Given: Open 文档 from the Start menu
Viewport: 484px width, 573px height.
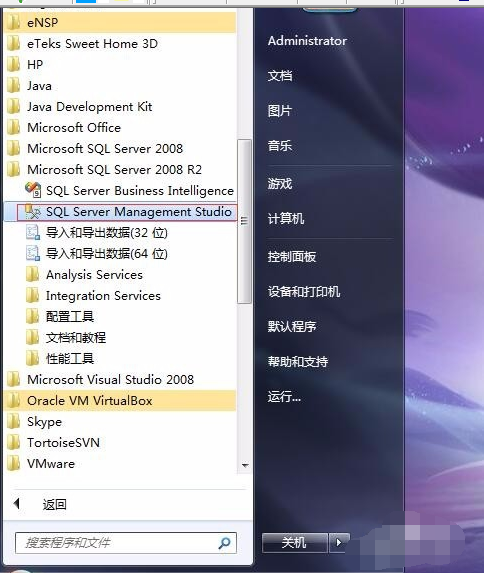Looking at the screenshot, I should point(280,76).
